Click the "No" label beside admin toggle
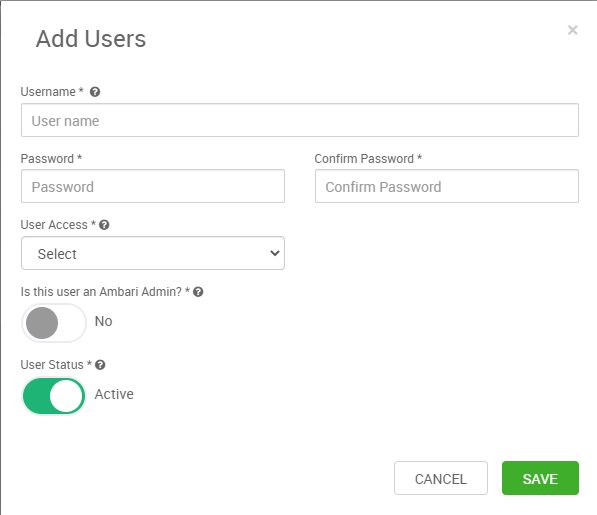 click(x=104, y=321)
